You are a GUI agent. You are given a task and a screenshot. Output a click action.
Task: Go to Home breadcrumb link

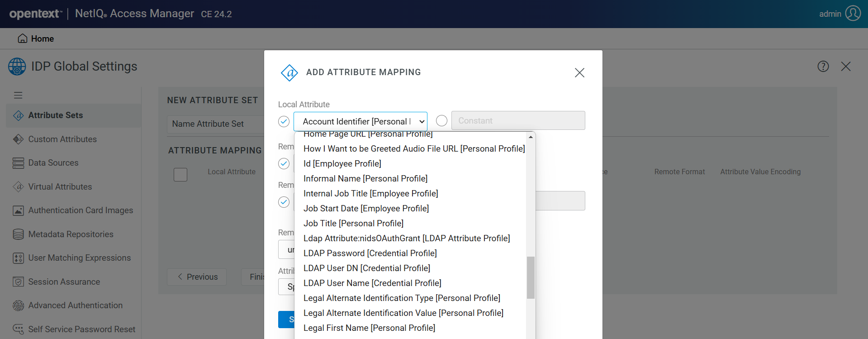(43, 38)
